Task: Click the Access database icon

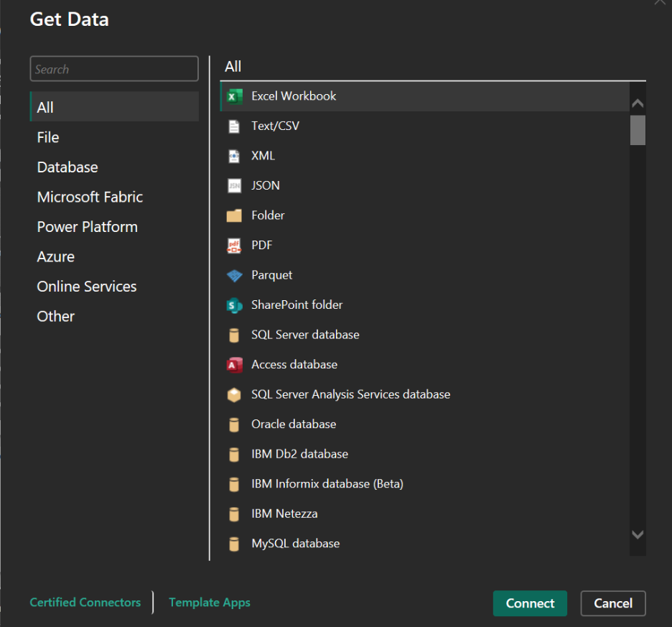Action: coord(234,365)
